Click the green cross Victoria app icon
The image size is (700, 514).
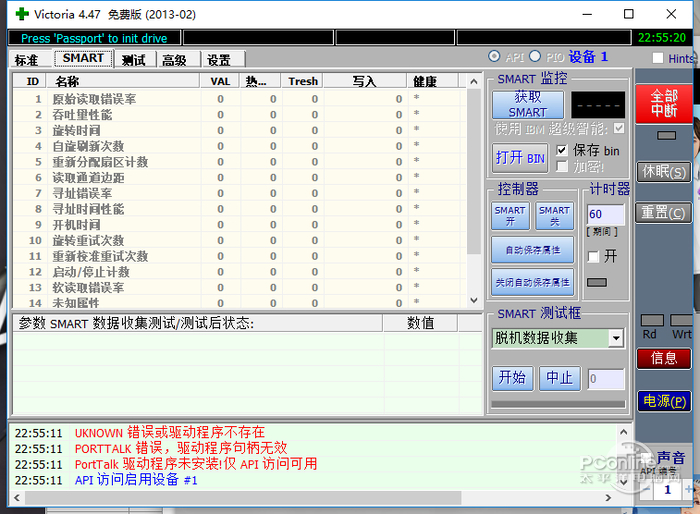[x=21, y=14]
